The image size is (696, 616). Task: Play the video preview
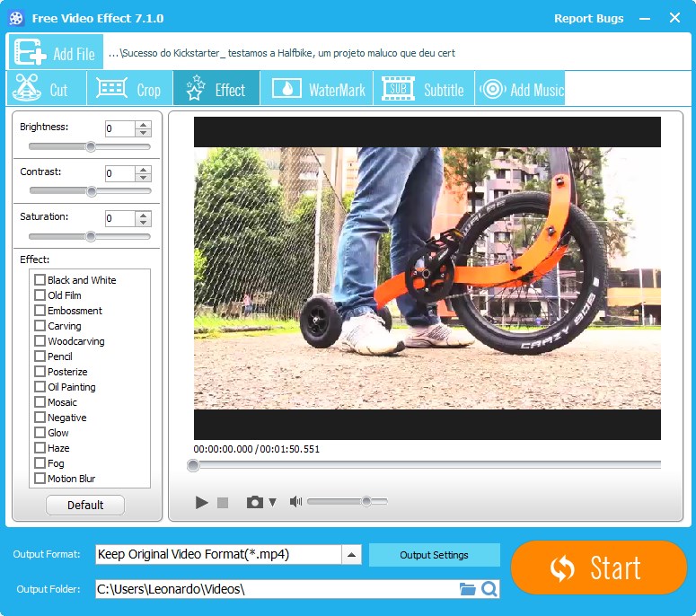click(x=201, y=502)
